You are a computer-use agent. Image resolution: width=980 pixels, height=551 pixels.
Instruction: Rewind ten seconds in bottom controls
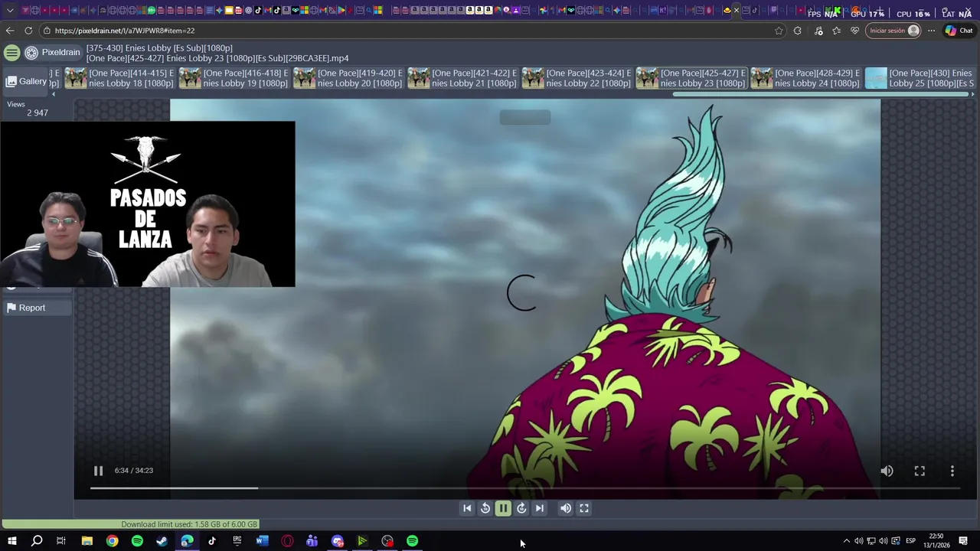pyautogui.click(x=485, y=508)
